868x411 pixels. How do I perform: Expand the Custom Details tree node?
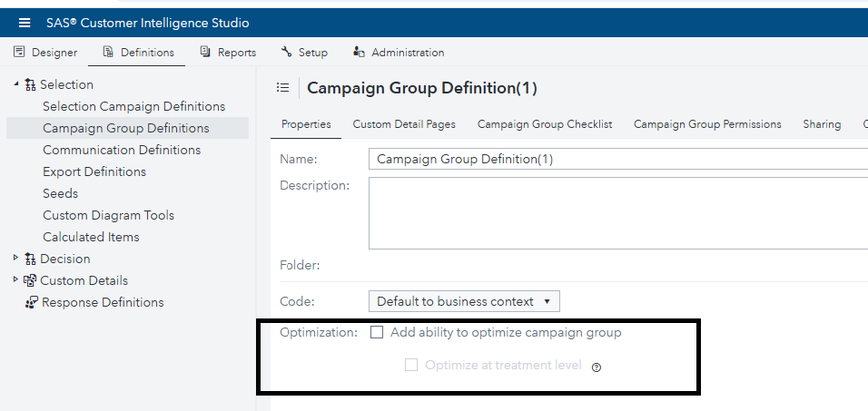(15, 279)
